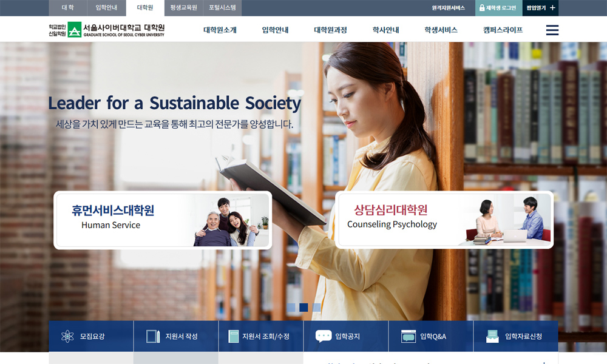
Task: Click the 입학공지 speech bubble icon
Action: [324, 336]
